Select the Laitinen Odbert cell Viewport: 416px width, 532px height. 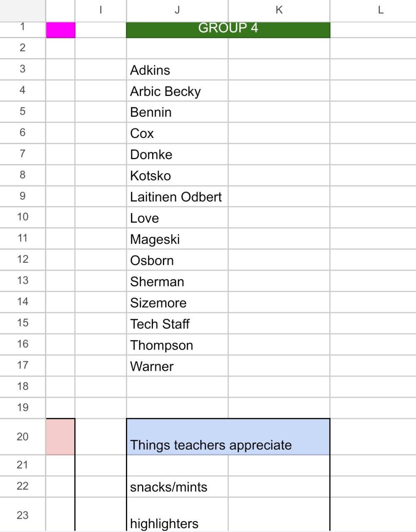[x=177, y=197]
